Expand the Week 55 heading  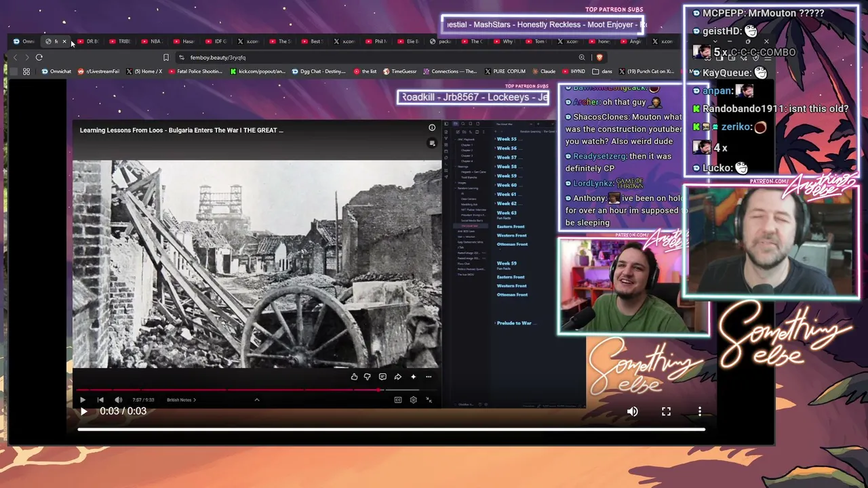506,139
